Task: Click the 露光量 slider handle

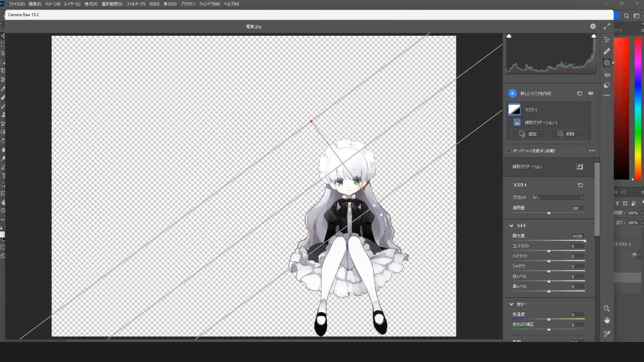Action: coord(585,241)
